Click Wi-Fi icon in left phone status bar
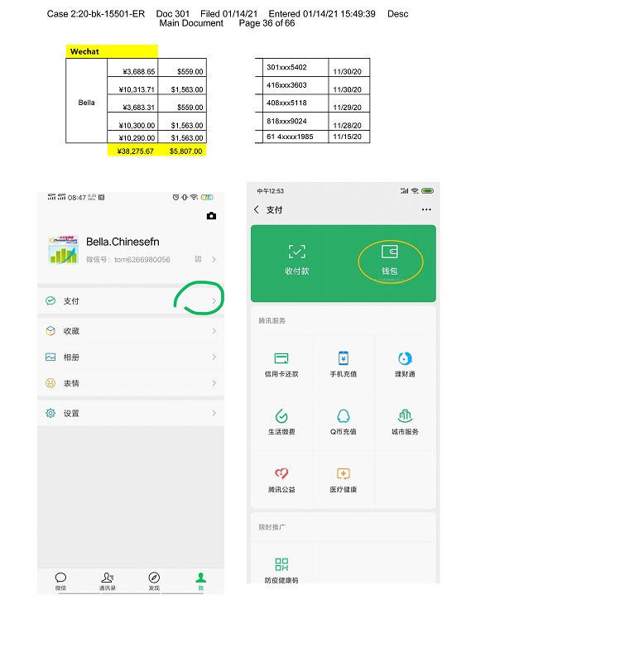This screenshot has height=662, width=644. coord(194,197)
